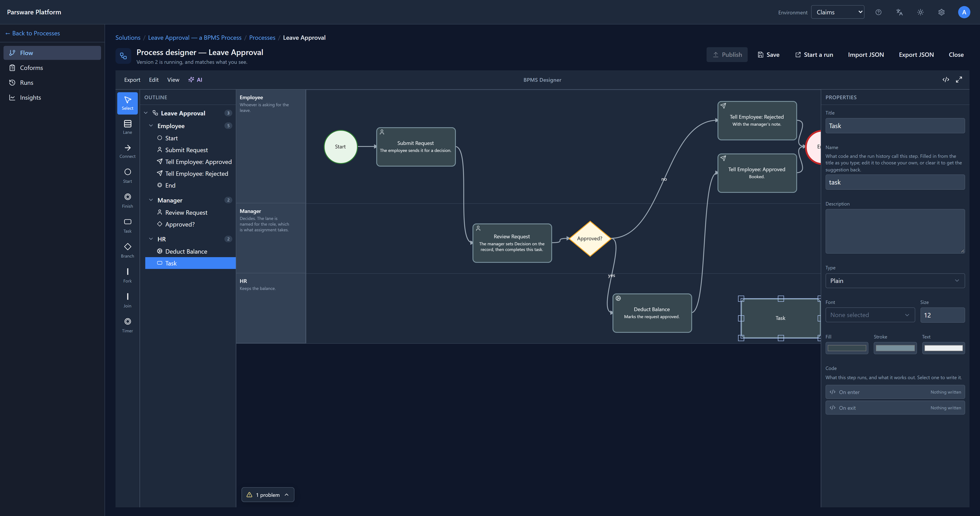980x516 pixels.
Task: Open the settings gear in top bar
Action: coord(941,12)
